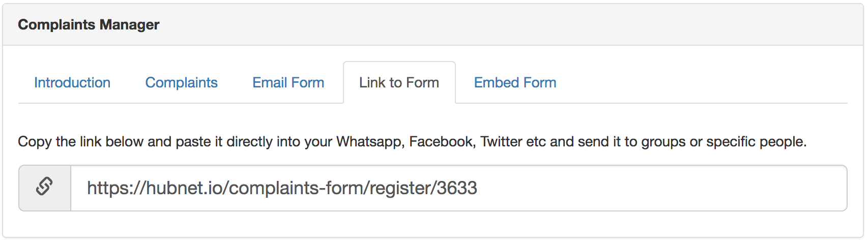
Task: Click the Complaints Manager heading
Action: coord(89,24)
